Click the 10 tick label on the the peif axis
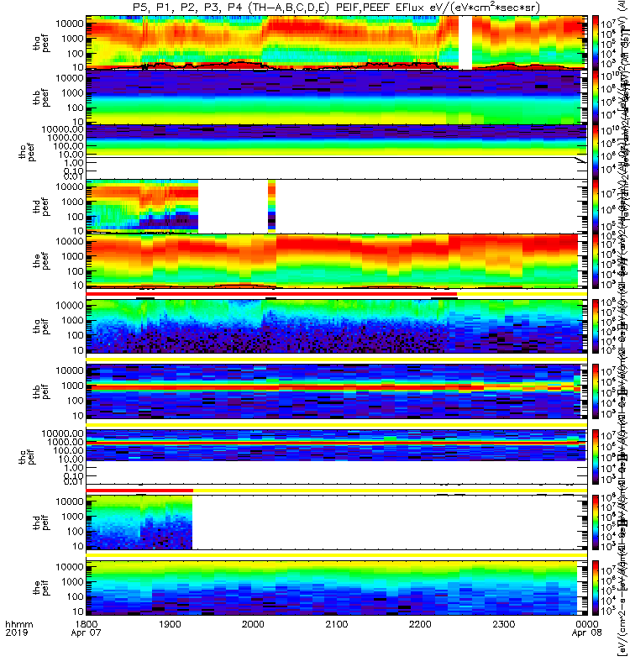The width and height of the screenshot is (630, 672). 78,612
